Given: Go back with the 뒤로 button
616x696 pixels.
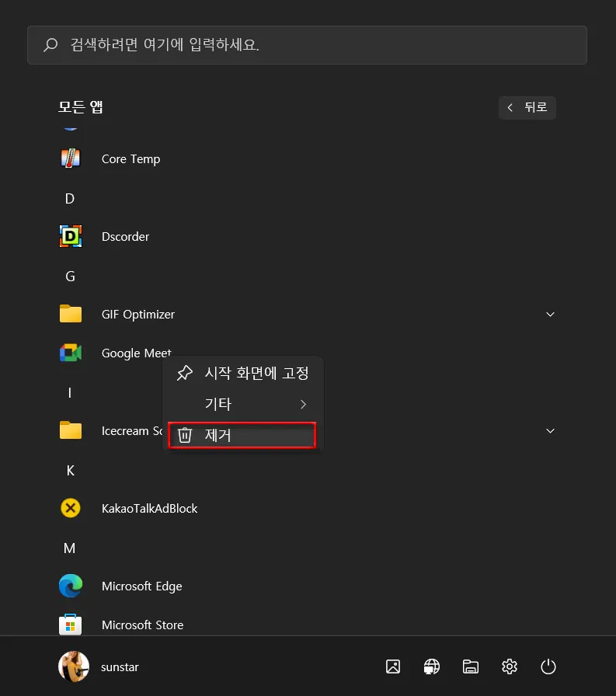Looking at the screenshot, I should pyautogui.click(x=527, y=107).
